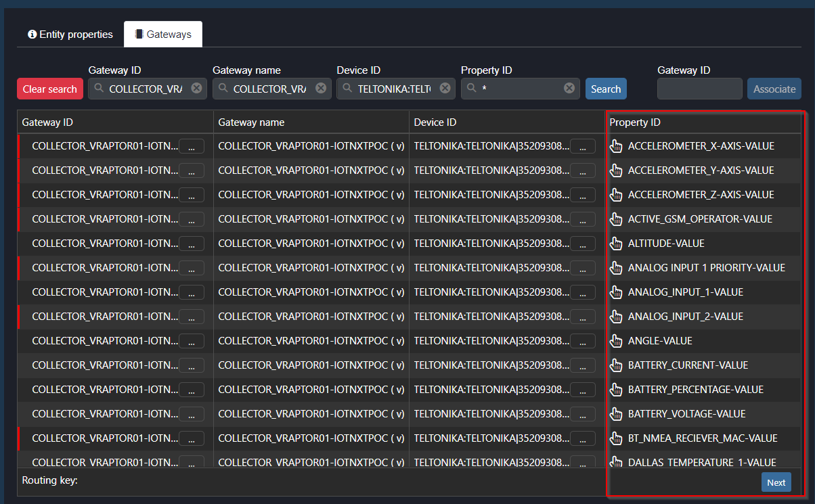
Task: Expand Gateway ID ellipsis in first row
Action: coord(191,146)
